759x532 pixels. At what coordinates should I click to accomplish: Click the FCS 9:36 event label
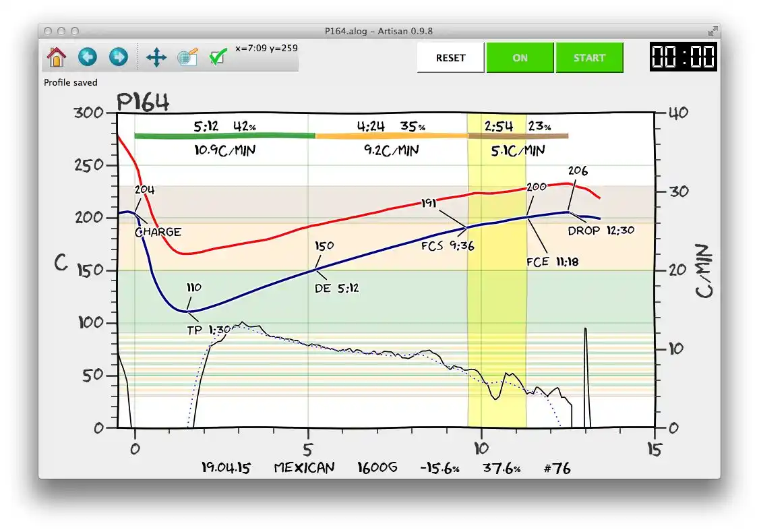click(x=448, y=246)
